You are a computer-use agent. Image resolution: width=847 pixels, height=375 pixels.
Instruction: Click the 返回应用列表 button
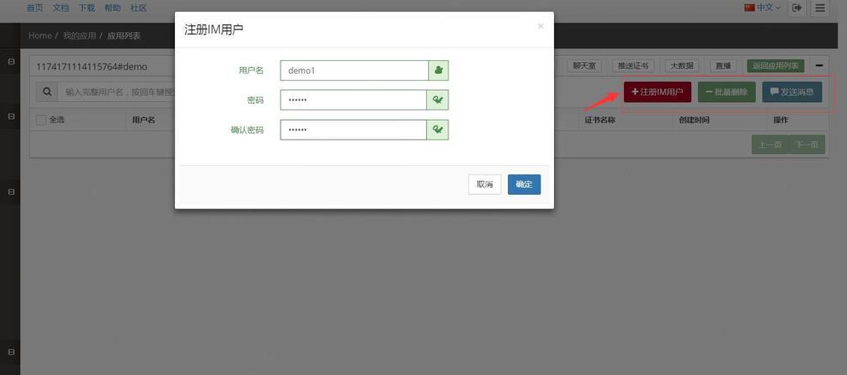[x=776, y=66]
